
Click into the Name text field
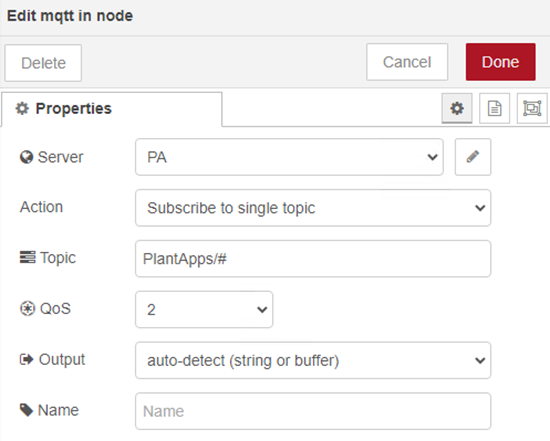(x=313, y=411)
